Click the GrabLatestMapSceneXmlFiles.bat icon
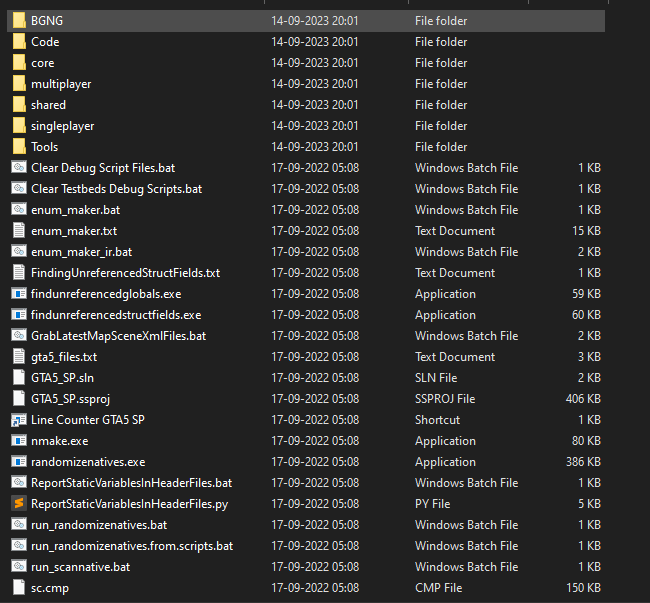The image size is (650, 603). coord(19,335)
